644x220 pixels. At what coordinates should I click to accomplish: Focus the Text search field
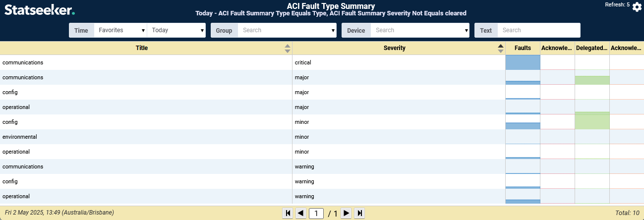pyautogui.click(x=539, y=30)
